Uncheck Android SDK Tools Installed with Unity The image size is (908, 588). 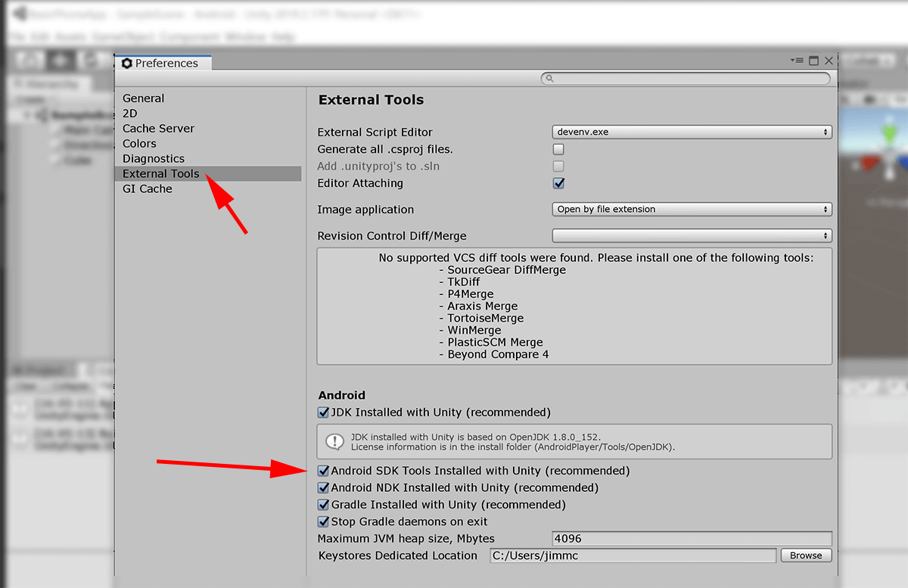point(323,471)
